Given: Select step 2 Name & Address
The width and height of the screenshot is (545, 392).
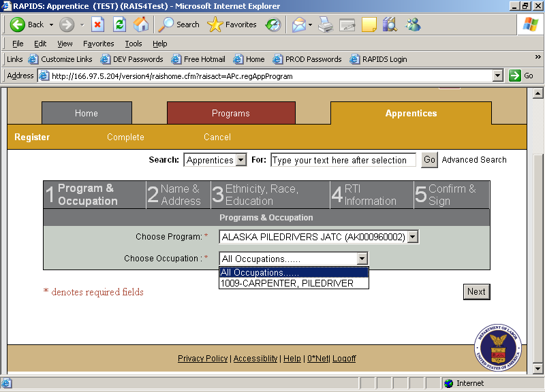Looking at the screenshot, I should click(x=178, y=195).
